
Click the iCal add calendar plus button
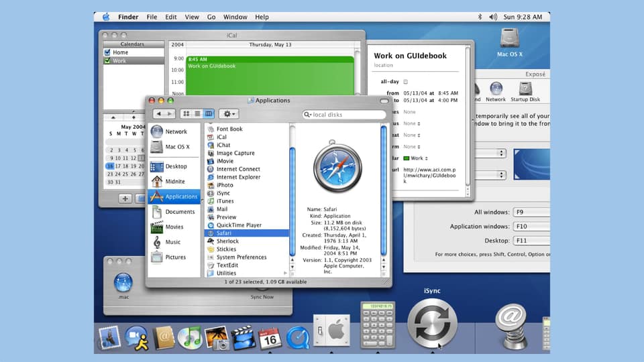[125, 198]
